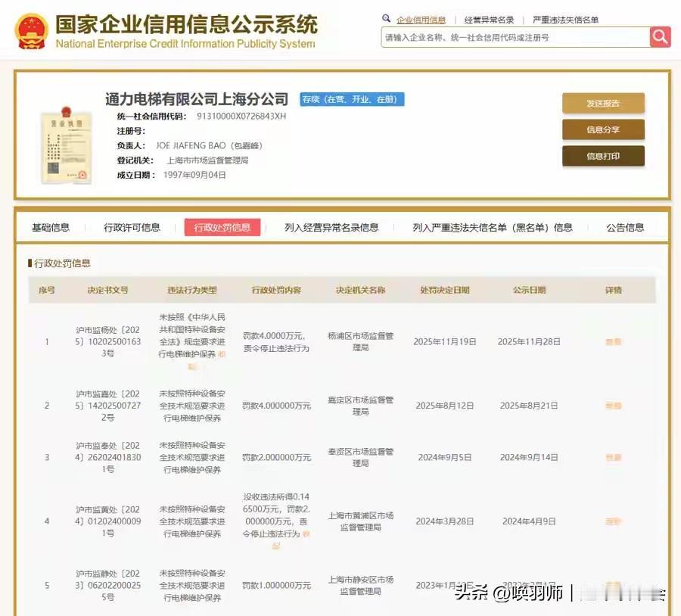
Task: Click the publication date 2024年9月14日
Action: click(x=529, y=457)
